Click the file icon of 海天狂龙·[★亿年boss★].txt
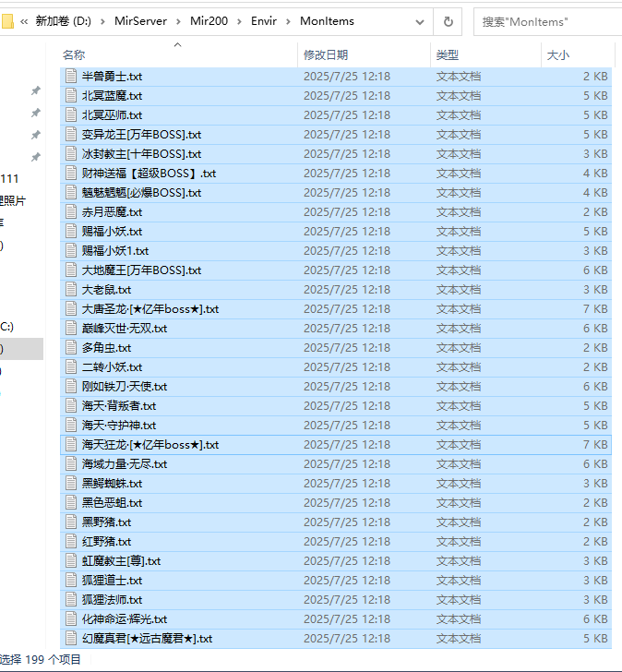 [71, 444]
